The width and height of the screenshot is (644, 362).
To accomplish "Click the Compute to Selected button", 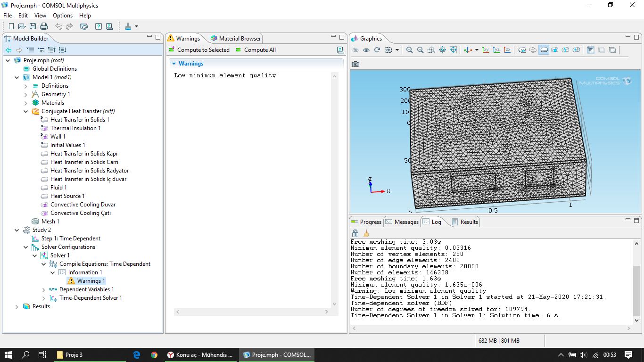I will click(x=199, y=50).
